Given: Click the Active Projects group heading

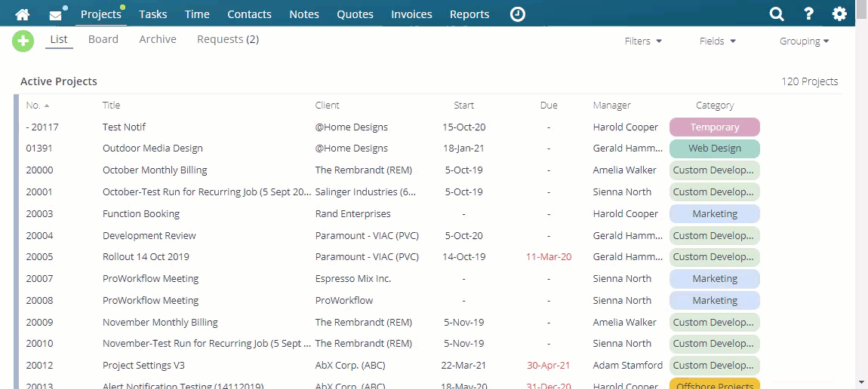Looking at the screenshot, I should (x=59, y=81).
